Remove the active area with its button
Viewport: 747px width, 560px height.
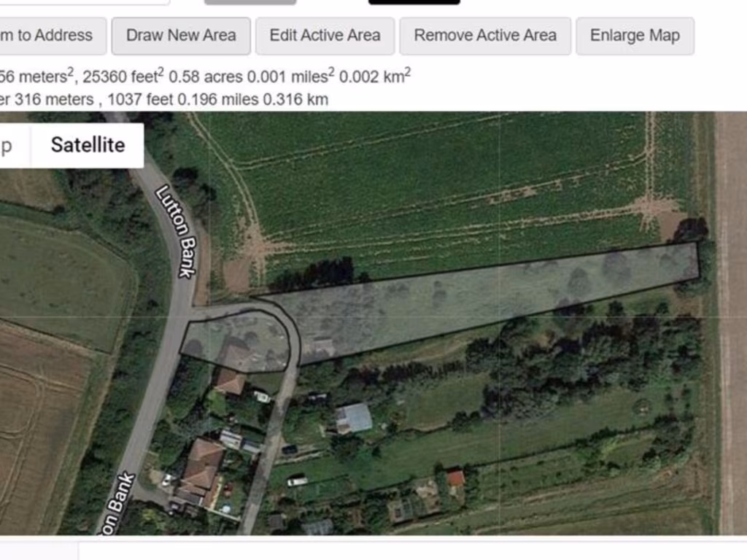(485, 36)
